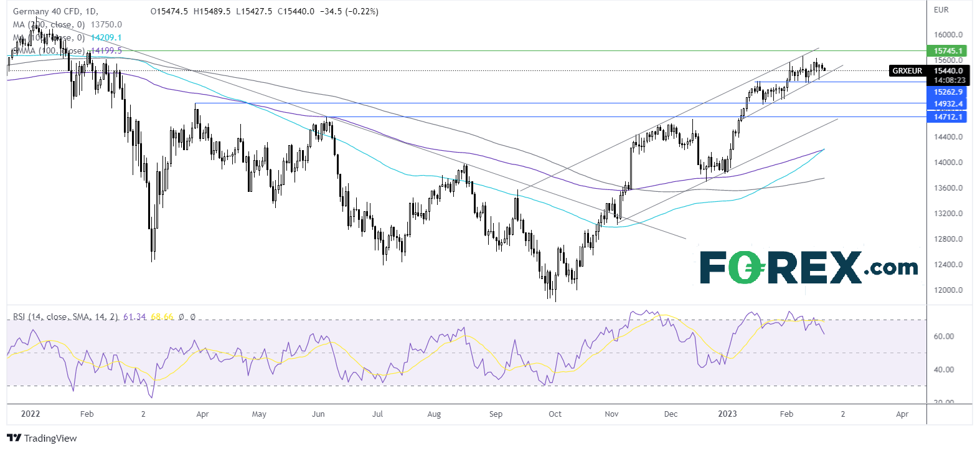
Task: Click 13600.0 on the price axis
Action: 948,188
